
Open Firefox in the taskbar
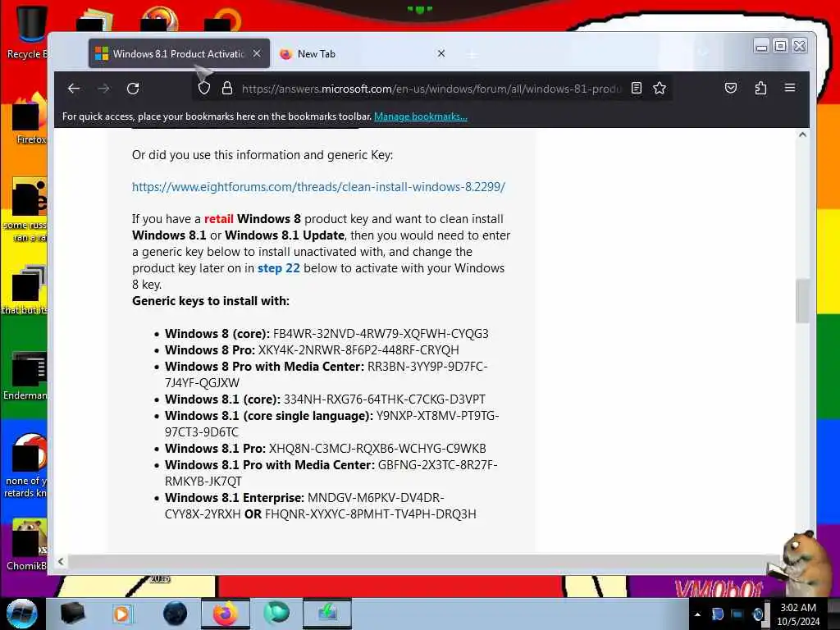[x=225, y=614]
